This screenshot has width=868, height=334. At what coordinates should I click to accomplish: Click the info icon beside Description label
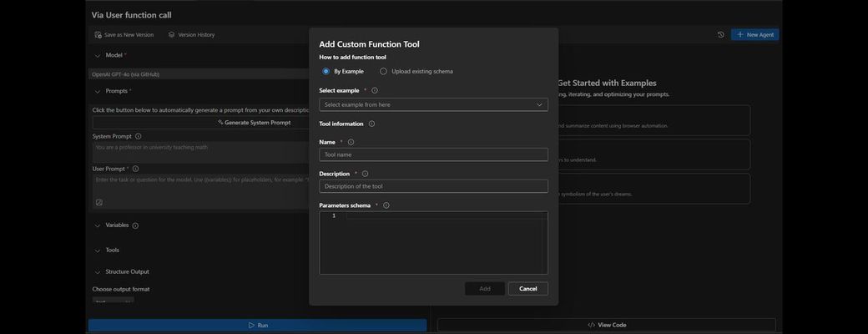pyautogui.click(x=365, y=174)
